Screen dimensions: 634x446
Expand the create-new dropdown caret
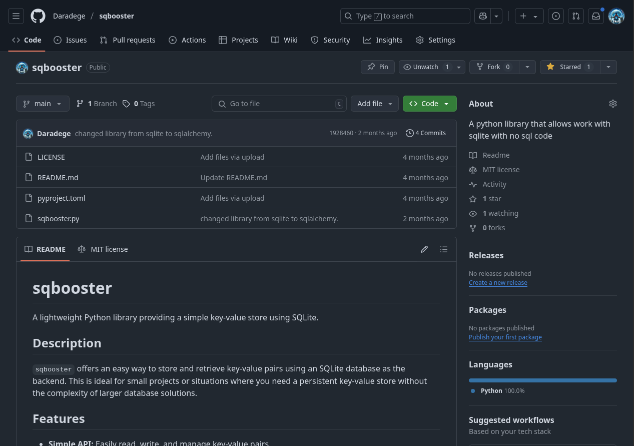tap(536, 16)
